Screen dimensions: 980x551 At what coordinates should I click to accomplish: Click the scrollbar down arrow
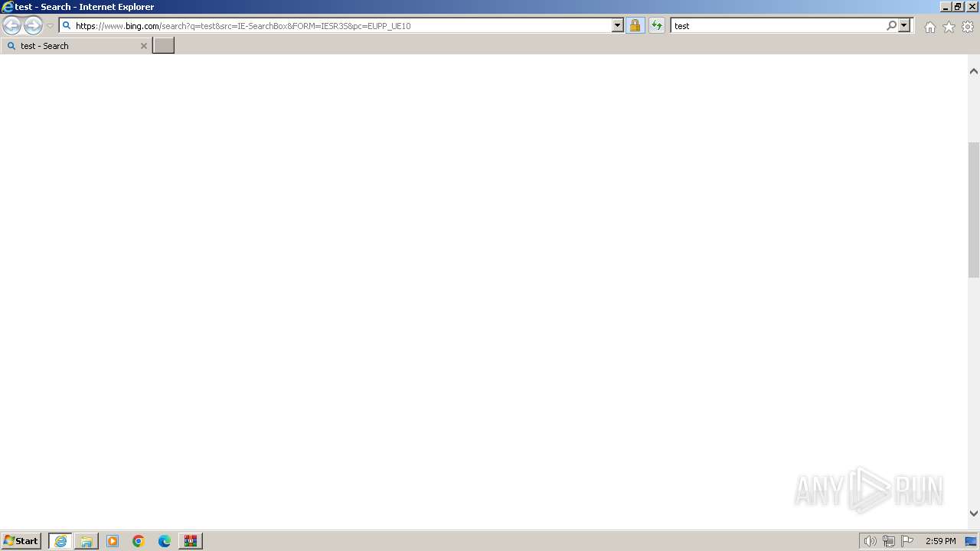pyautogui.click(x=974, y=514)
